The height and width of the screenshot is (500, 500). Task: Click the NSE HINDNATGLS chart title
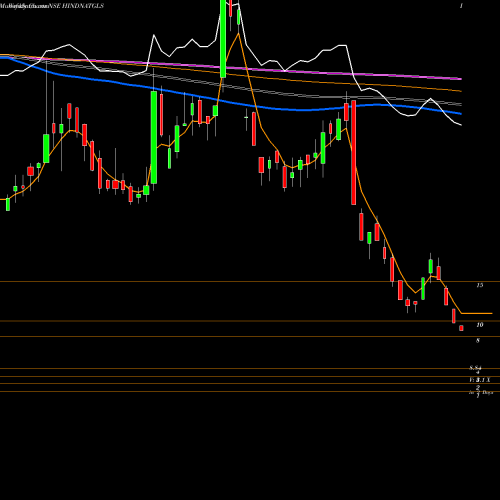77,6
